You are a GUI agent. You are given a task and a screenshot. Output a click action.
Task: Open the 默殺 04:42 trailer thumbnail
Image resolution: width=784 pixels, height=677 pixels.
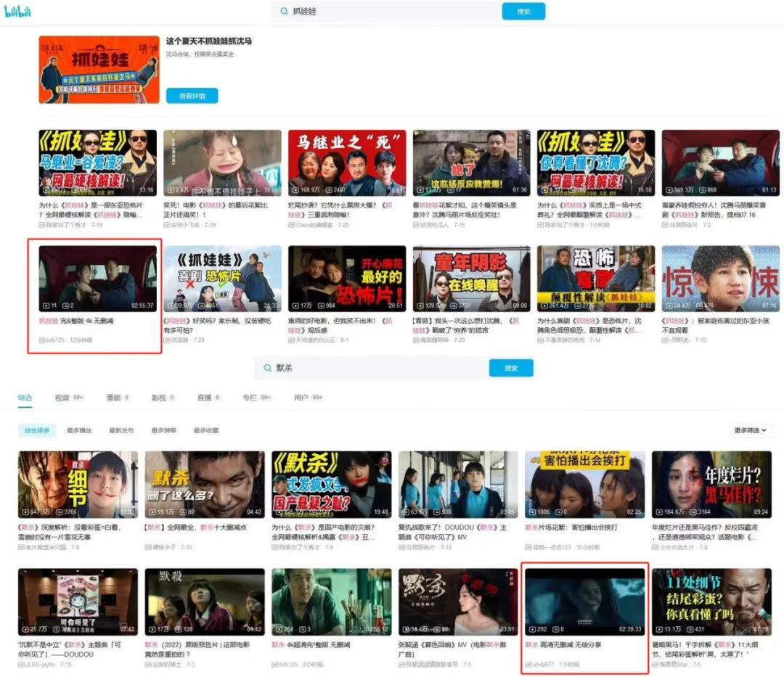point(205,602)
